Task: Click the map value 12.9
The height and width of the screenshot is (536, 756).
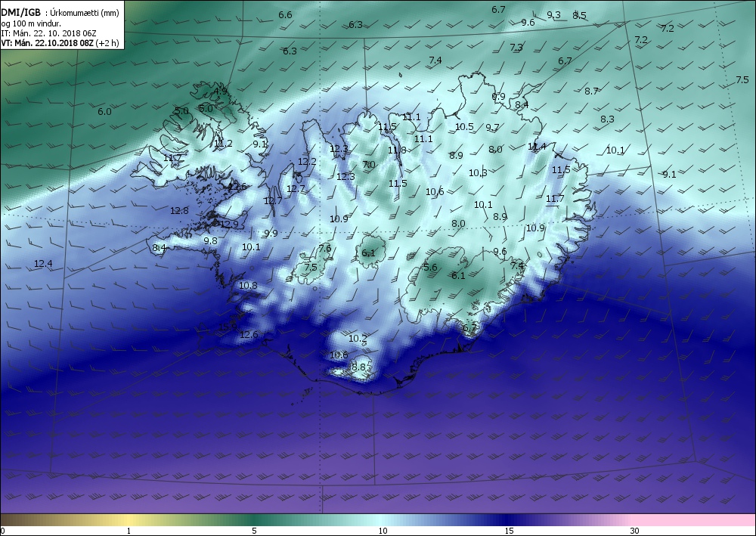Action: [229, 224]
